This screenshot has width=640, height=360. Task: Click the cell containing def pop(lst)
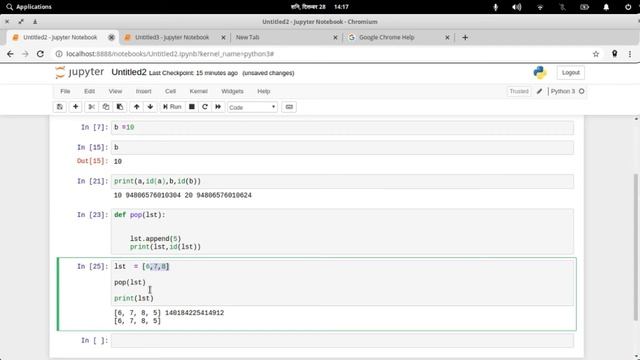(x=342, y=231)
